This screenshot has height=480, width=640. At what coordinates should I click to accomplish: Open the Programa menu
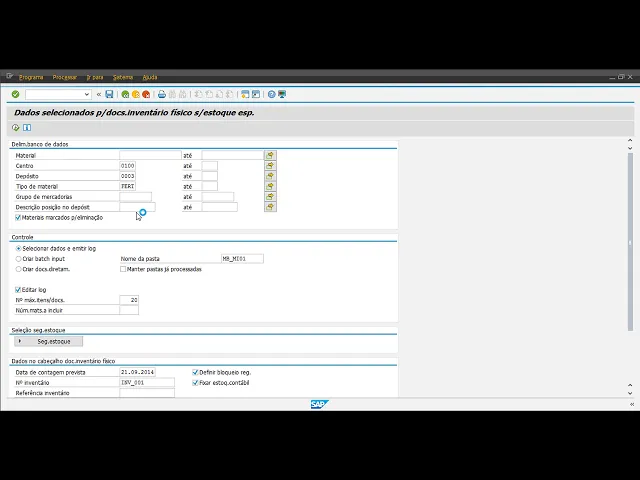[31, 77]
